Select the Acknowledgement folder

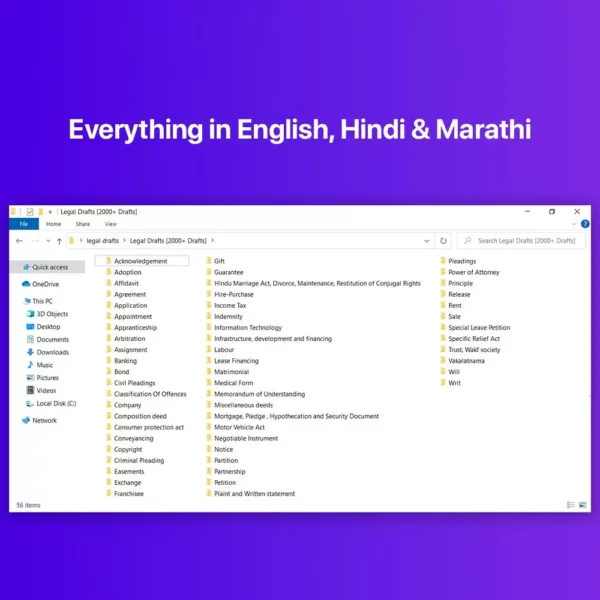[x=140, y=261]
